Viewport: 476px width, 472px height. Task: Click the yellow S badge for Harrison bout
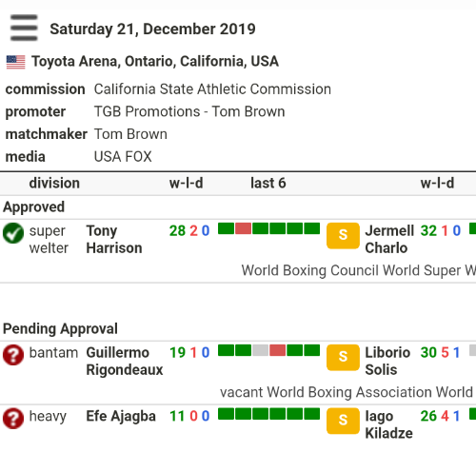[x=343, y=236]
